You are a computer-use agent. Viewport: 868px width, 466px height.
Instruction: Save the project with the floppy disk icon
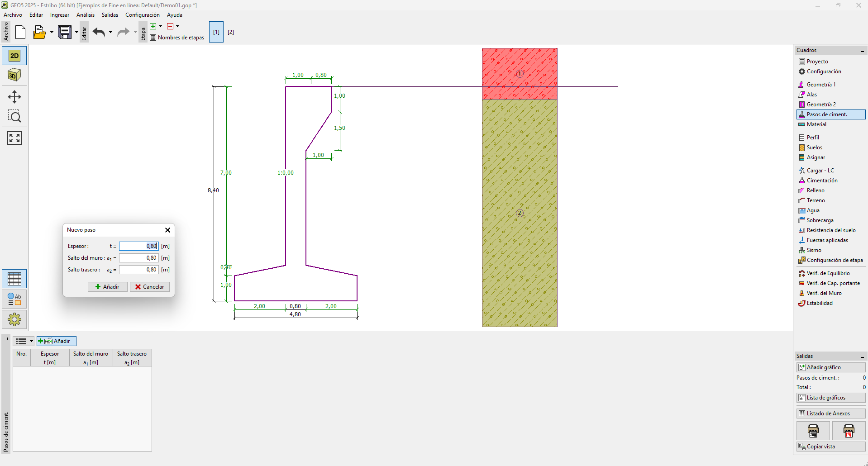(65, 32)
